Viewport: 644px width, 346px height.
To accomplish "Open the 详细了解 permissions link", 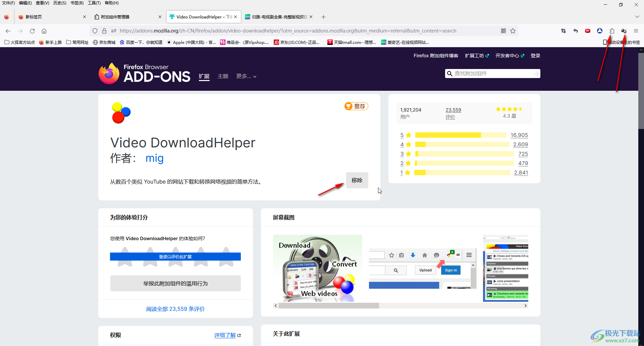I will [x=227, y=335].
